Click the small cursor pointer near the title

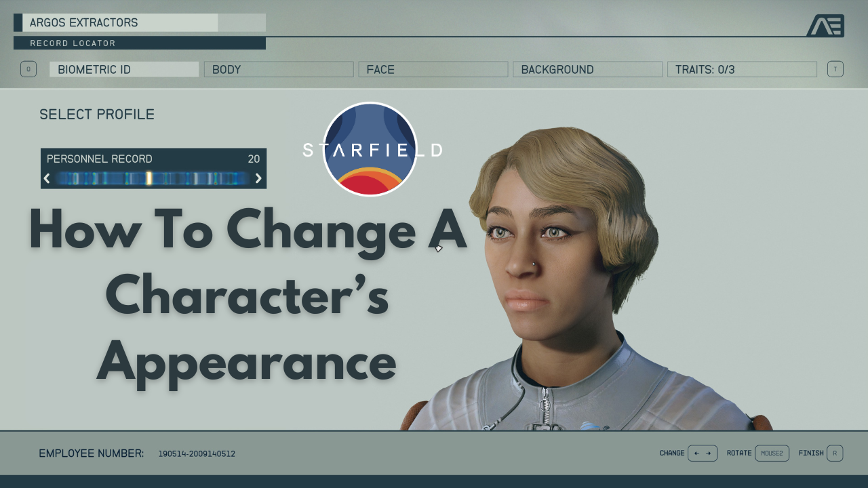point(439,249)
